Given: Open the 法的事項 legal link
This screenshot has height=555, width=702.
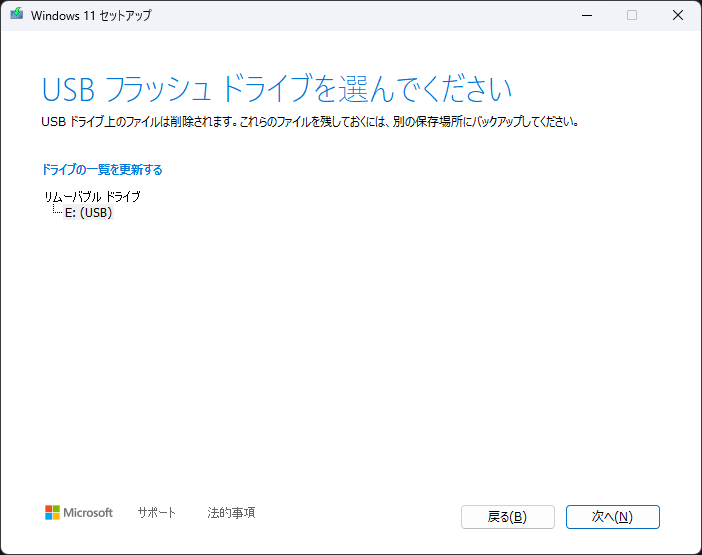Looking at the screenshot, I should coord(231,512).
